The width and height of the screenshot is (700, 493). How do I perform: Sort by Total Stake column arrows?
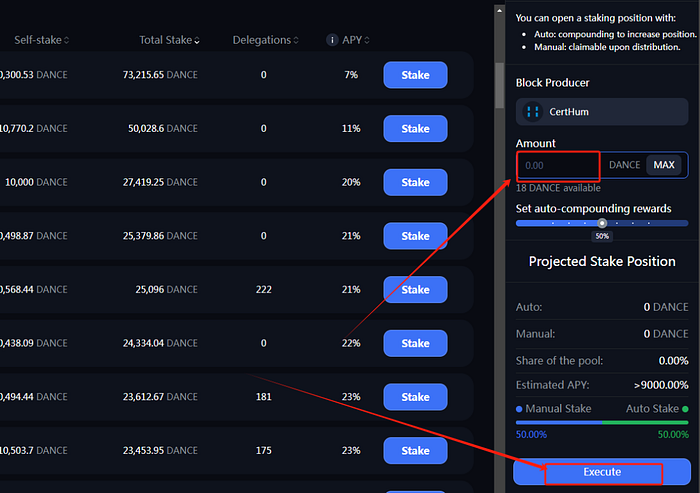point(197,41)
